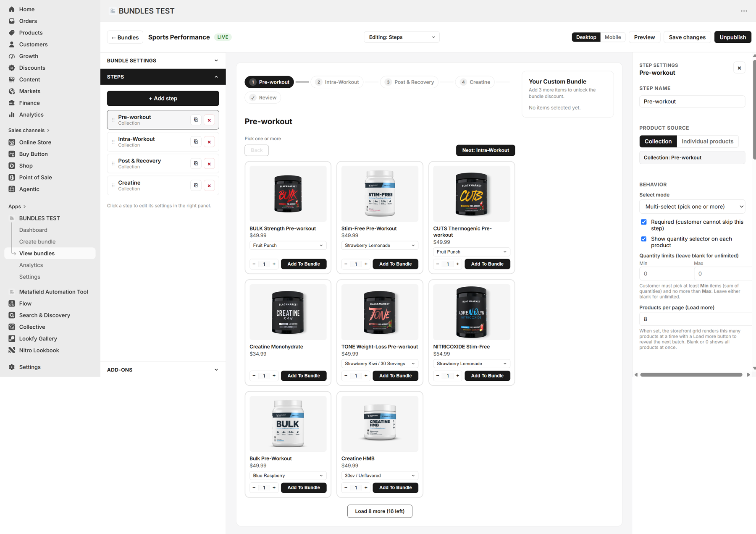
Task: Open the Products tag icon
Action: click(12, 33)
